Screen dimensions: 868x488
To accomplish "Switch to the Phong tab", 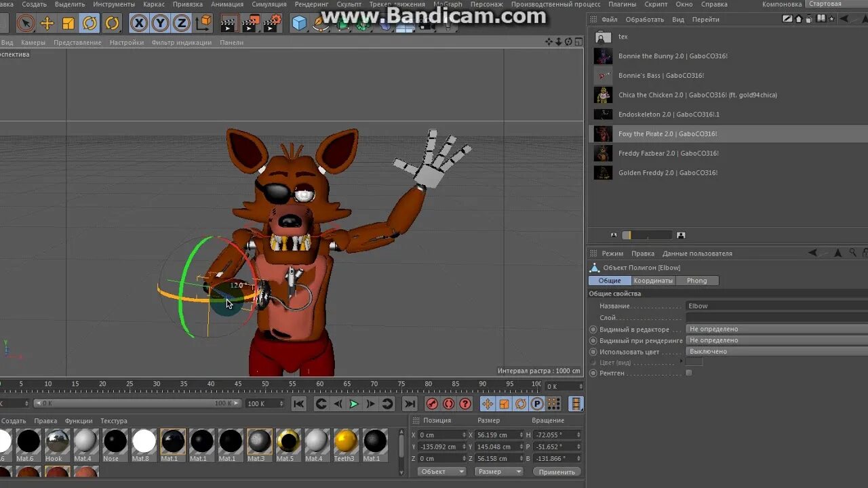I will 697,281.
